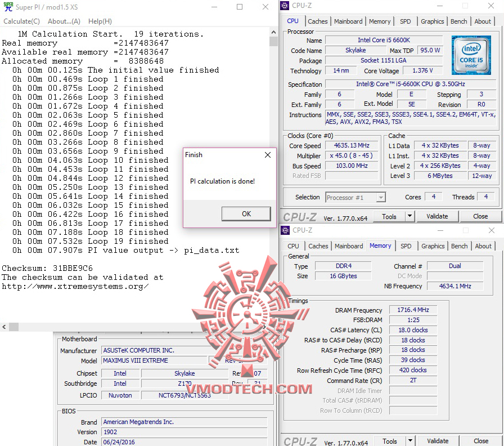Viewport: 504px width, 446px height.
Task: Switch to About tab in upper CPU-Z window
Action: pyautogui.click(x=483, y=21)
